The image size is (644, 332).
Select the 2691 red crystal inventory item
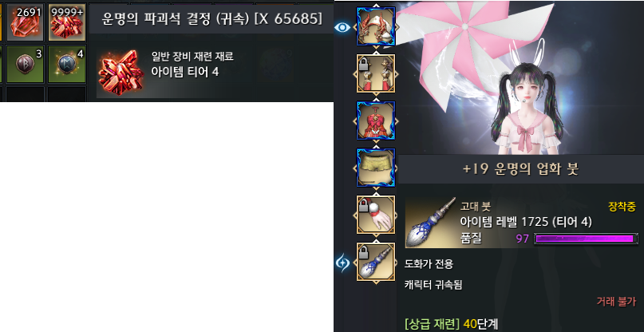tap(25, 22)
